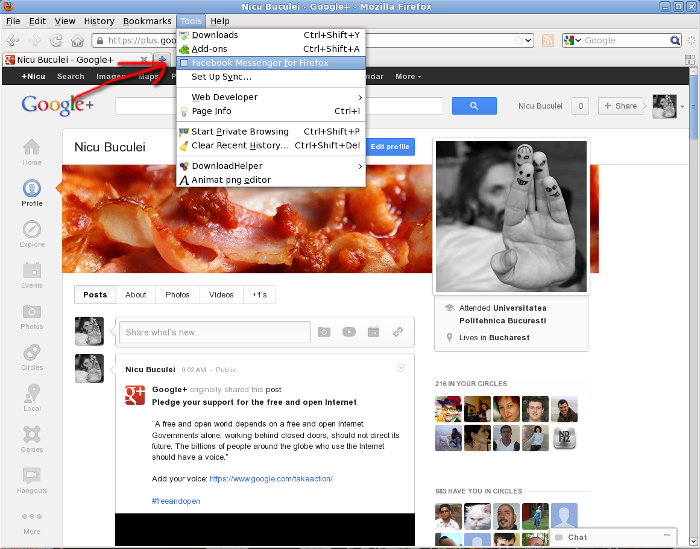Click +Nicu in the Google black bar
The height and width of the screenshot is (549, 700).
coord(33,76)
